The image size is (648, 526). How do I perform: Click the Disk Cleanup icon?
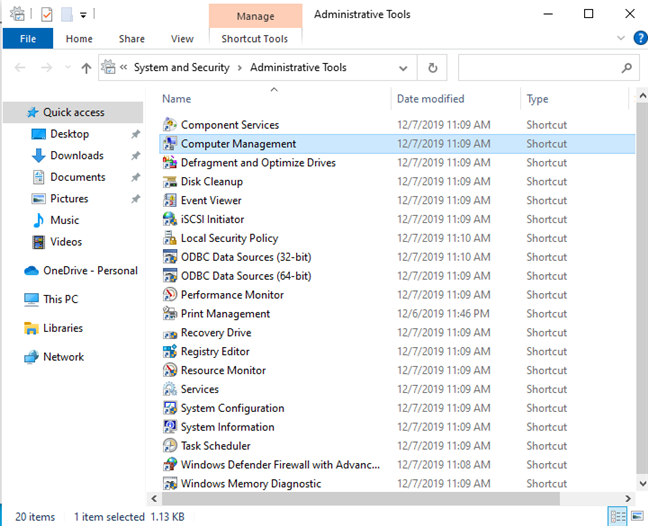tap(169, 181)
